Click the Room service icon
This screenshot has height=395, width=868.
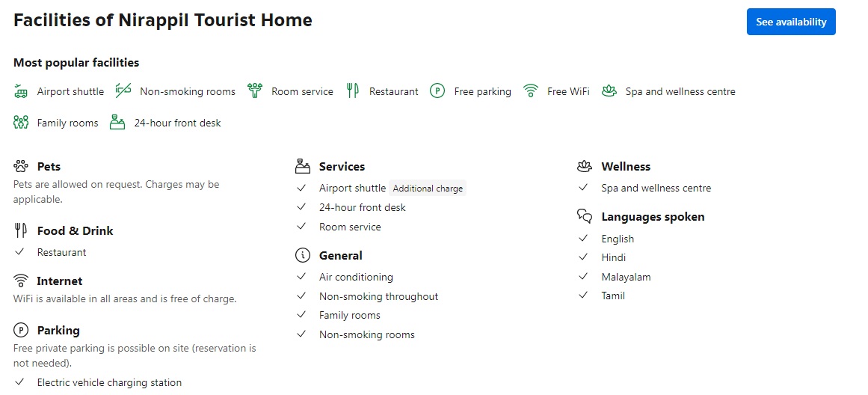[x=255, y=91]
